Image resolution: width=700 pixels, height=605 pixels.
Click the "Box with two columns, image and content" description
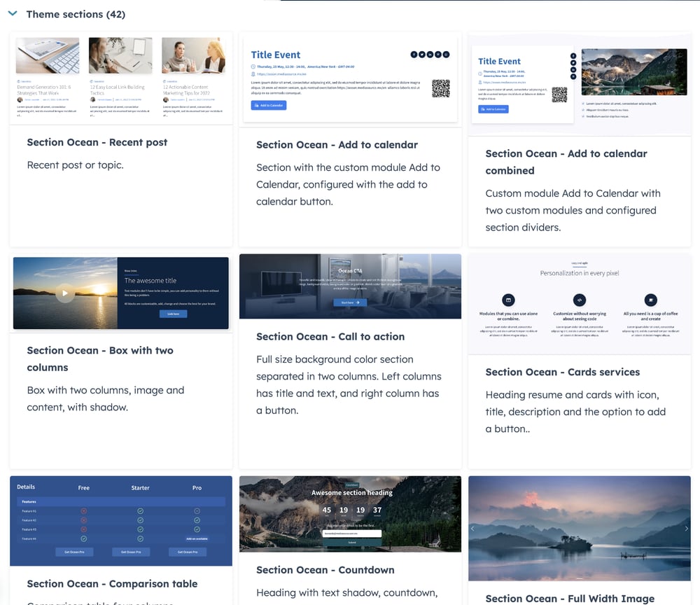106,398
